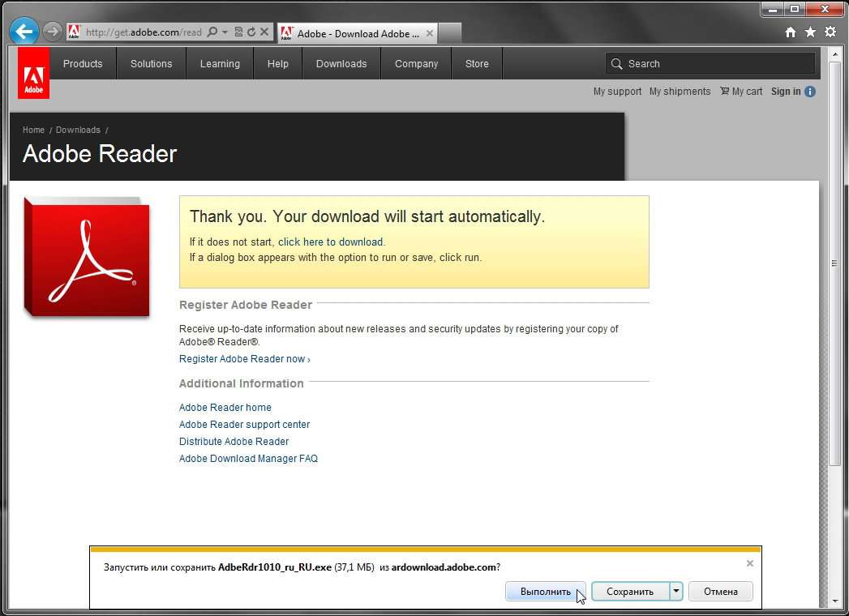Click Сохранить to save the file
Viewport: 849px width, 616px height.
(x=630, y=592)
